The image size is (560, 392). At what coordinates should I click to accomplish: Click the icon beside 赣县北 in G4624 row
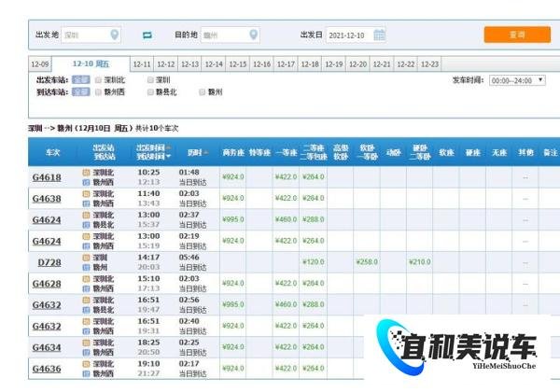(x=86, y=225)
